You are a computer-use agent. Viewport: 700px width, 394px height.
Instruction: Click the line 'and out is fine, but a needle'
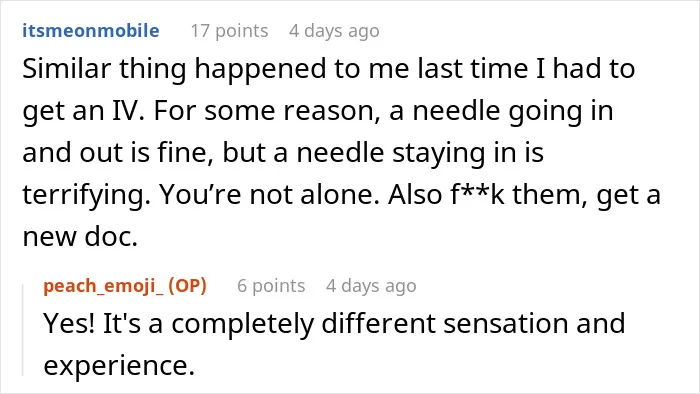pyautogui.click(x=283, y=153)
